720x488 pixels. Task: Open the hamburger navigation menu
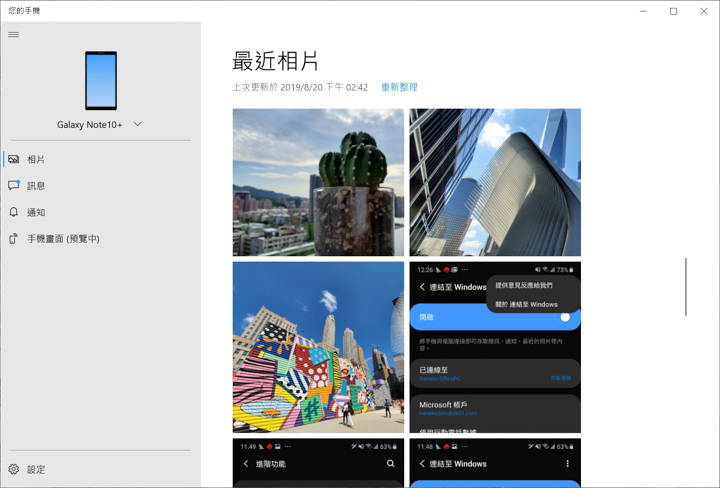(x=14, y=34)
